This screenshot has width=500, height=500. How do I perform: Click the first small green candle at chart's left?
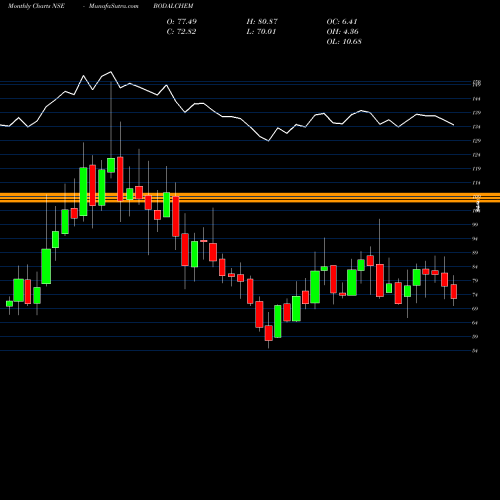9,304
